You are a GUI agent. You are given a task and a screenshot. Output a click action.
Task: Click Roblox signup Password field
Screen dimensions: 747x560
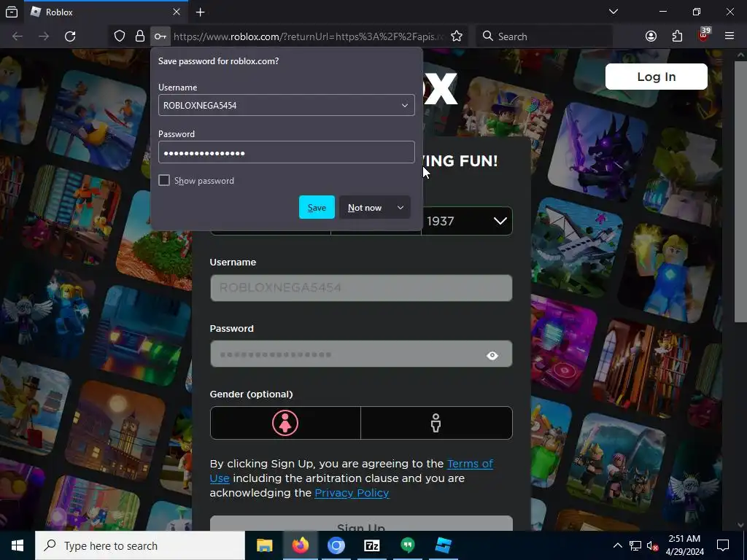click(x=361, y=354)
